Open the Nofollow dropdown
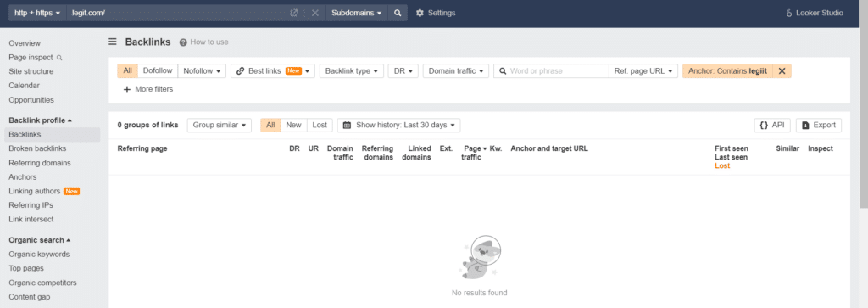 pyautogui.click(x=202, y=71)
